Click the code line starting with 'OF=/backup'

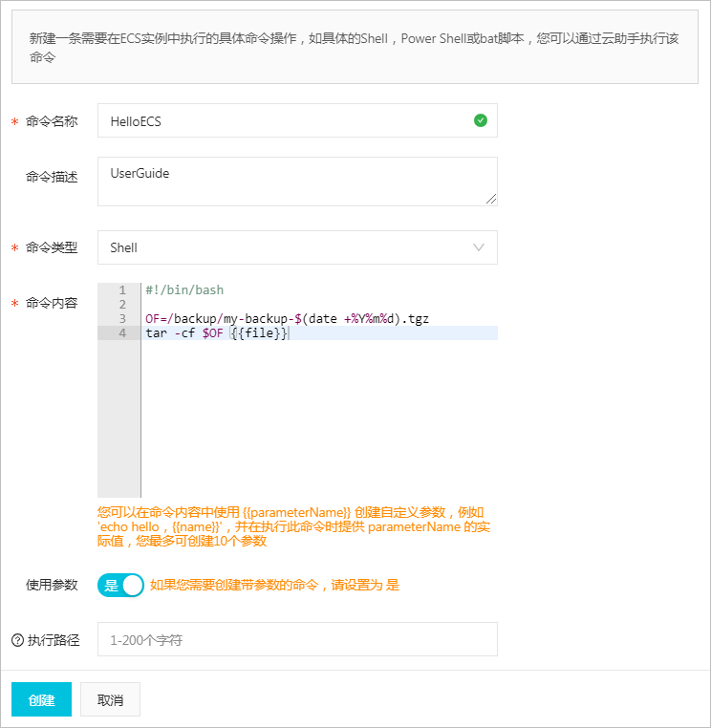287,319
